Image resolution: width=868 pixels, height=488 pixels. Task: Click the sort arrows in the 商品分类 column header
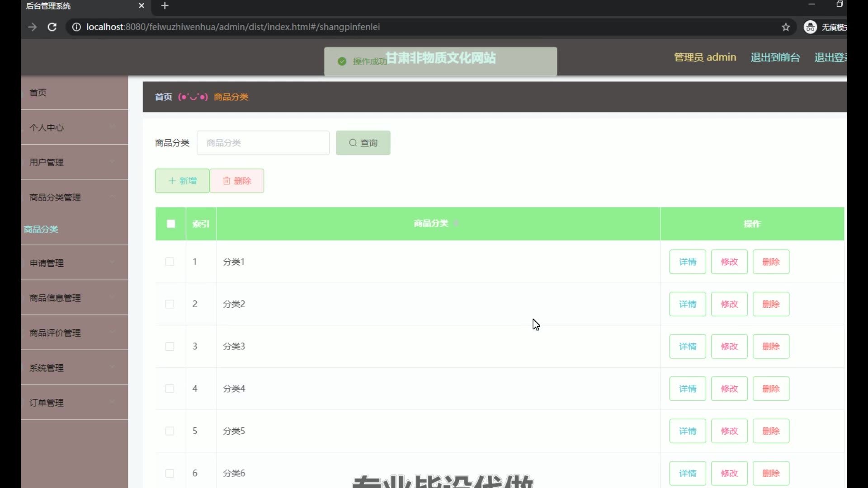point(456,223)
